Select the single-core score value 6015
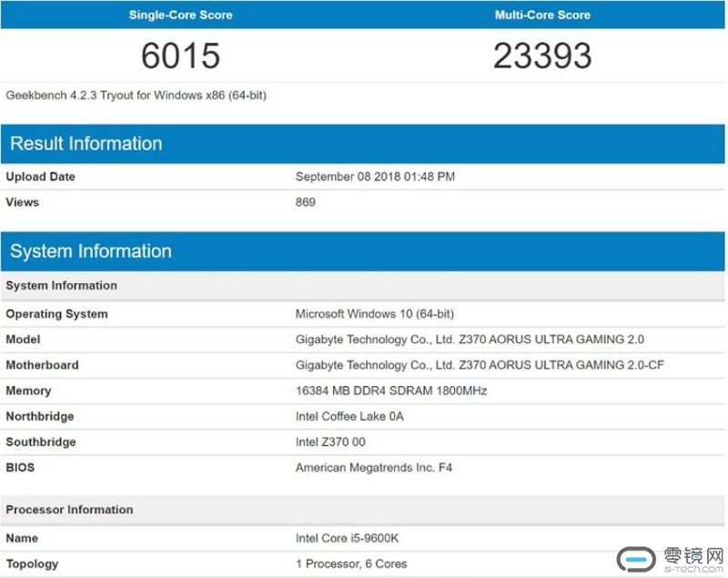 click(180, 56)
